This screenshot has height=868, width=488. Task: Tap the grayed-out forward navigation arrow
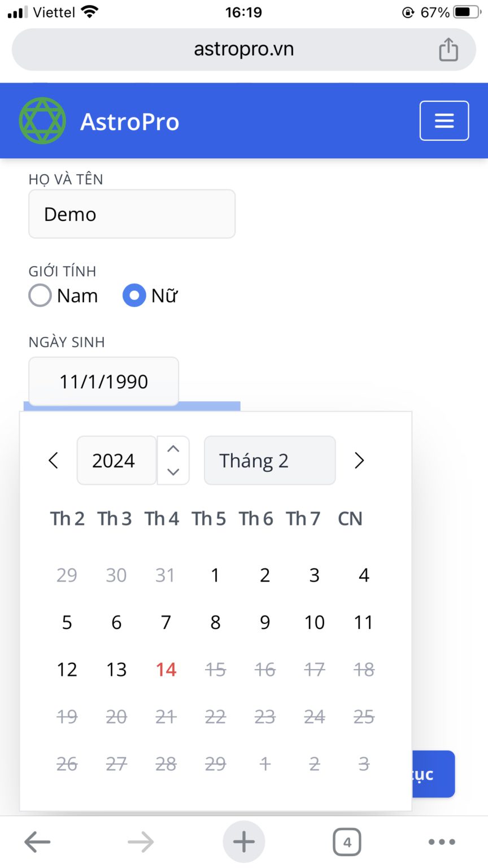click(x=141, y=841)
